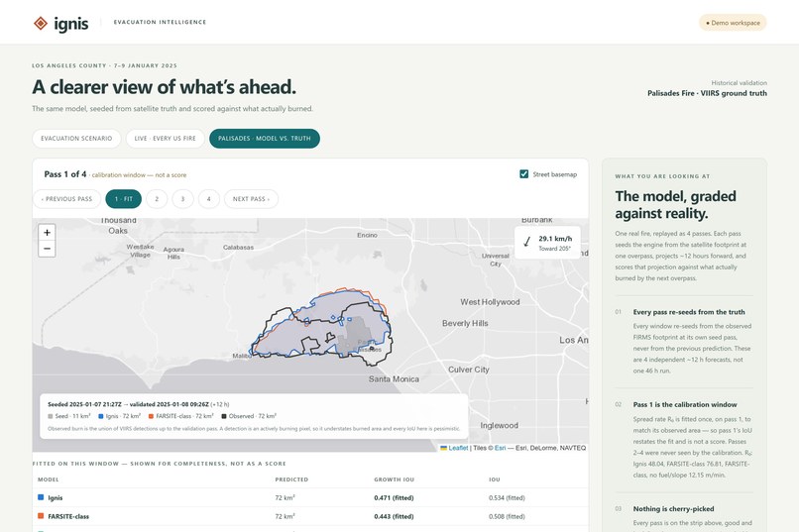This screenshot has width=799, height=532.
Task: Click the FARSITE-class predicted 72 km² cell
Action: click(285, 516)
